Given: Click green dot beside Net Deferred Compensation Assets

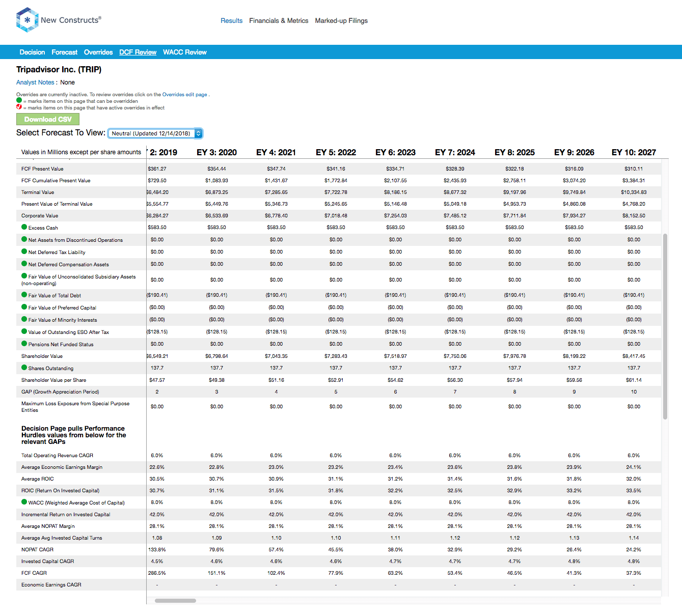Looking at the screenshot, I should pyautogui.click(x=24, y=264).
